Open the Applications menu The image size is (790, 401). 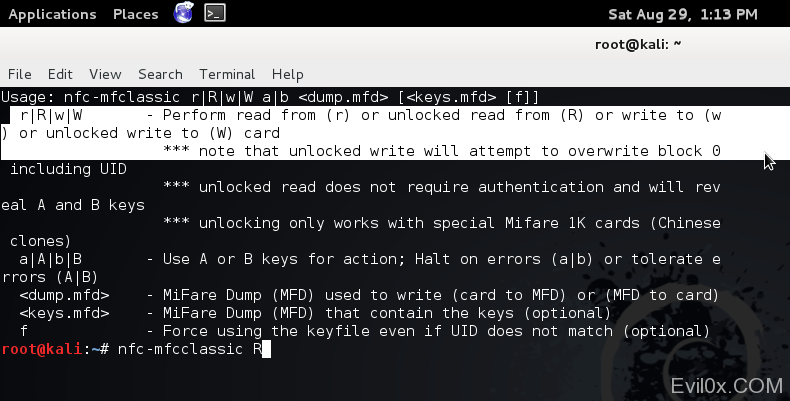click(52, 14)
